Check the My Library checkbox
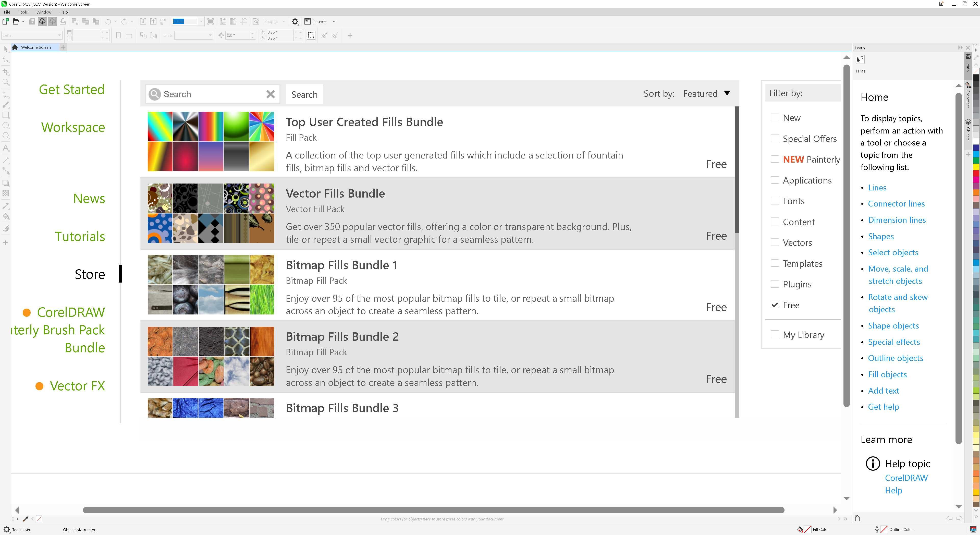980x535 pixels. (x=775, y=334)
